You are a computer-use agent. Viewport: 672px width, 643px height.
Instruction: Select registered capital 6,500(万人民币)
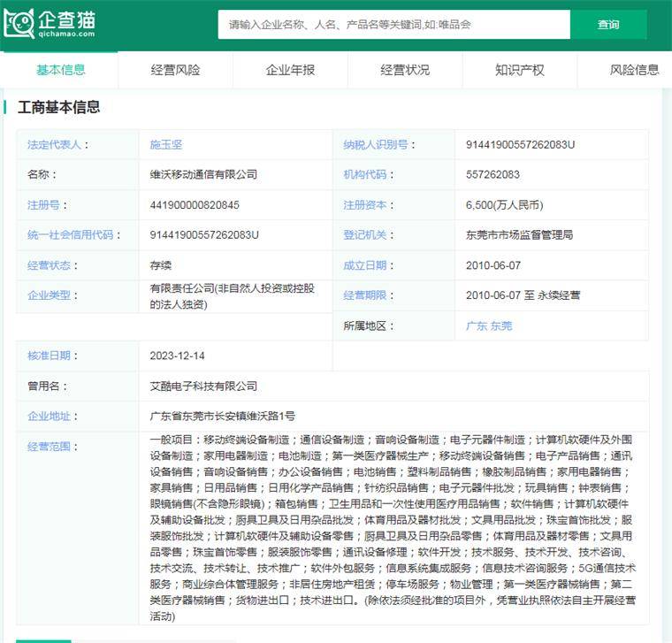(x=504, y=205)
